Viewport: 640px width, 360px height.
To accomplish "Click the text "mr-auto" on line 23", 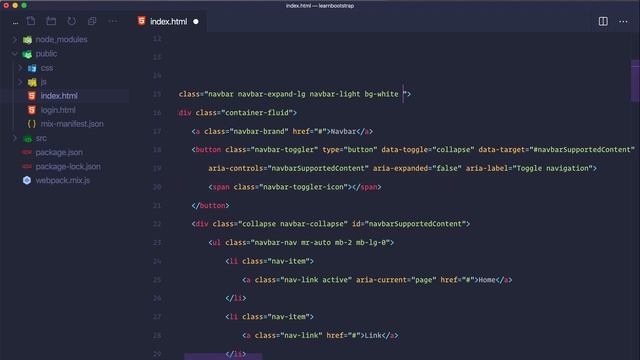I will point(316,242).
